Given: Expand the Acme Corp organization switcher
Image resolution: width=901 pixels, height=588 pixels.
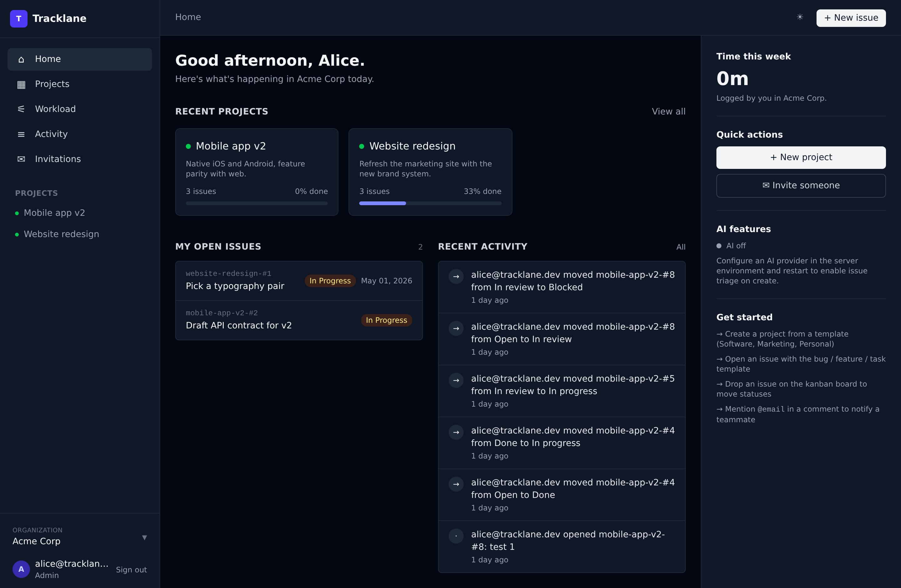Looking at the screenshot, I should tap(79, 536).
